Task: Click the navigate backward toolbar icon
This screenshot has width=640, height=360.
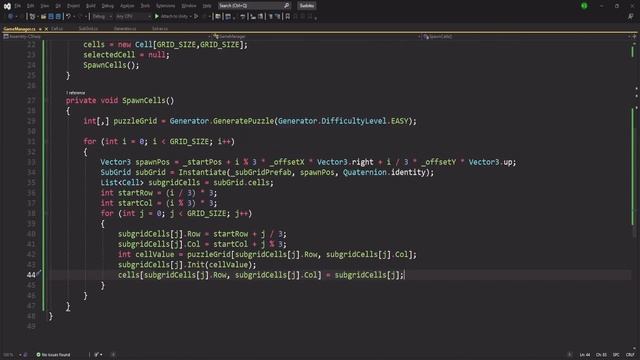Action: pos(10,16)
